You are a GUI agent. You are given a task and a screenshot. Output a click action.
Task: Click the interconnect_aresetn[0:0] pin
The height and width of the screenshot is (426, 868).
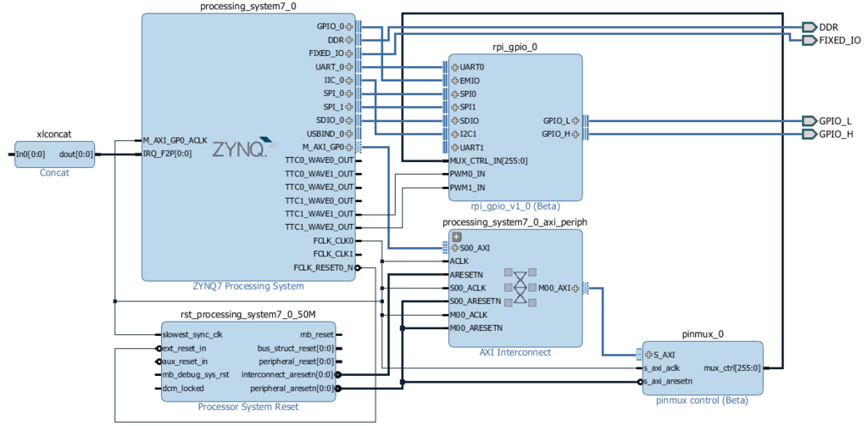click(288, 374)
